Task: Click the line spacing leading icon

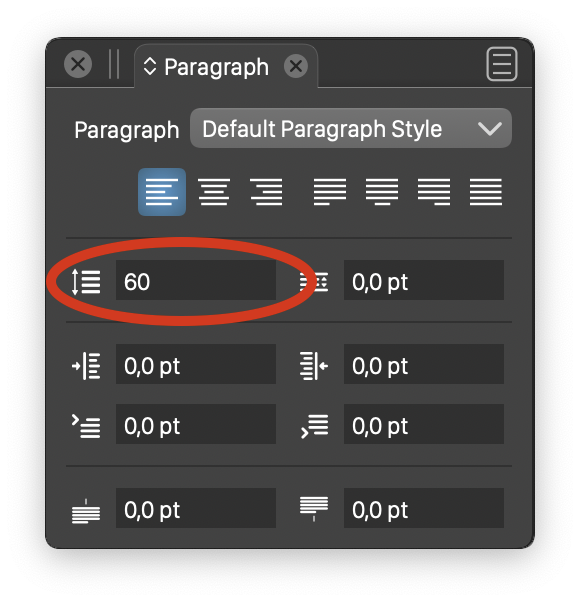Action: tap(86, 281)
